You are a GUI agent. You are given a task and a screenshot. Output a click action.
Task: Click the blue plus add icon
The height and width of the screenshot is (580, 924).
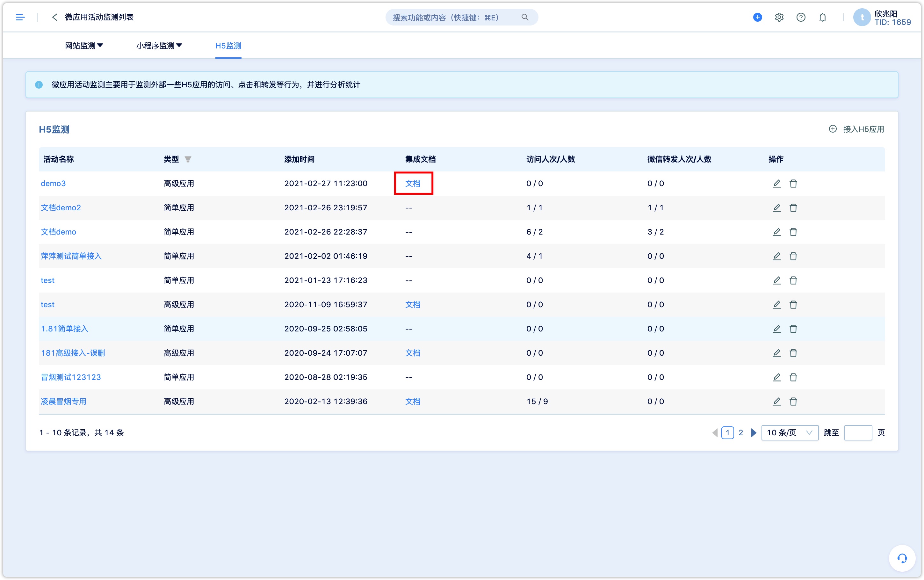click(x=757, y=17)
